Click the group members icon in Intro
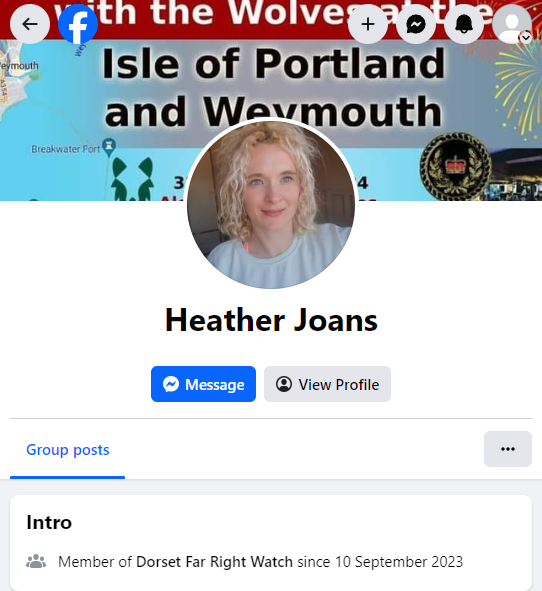 click(36, 561)
